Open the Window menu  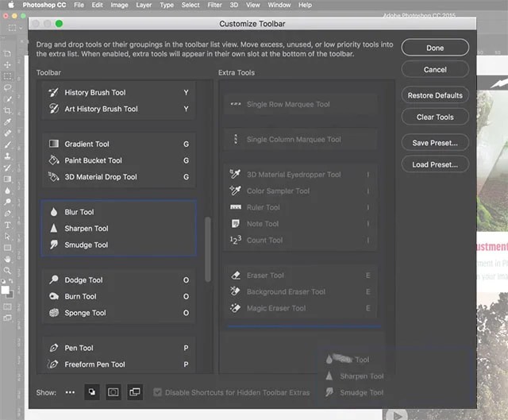(x=279, y=5)
